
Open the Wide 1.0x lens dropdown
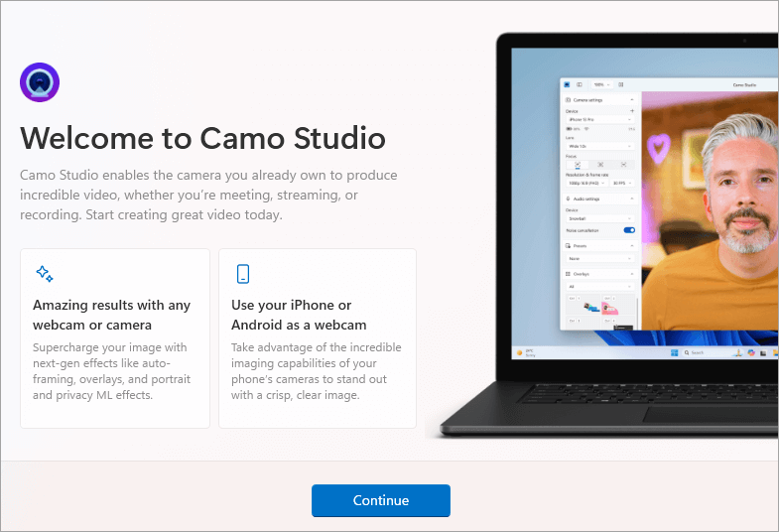pyautogui.click(x=600, y=146)
